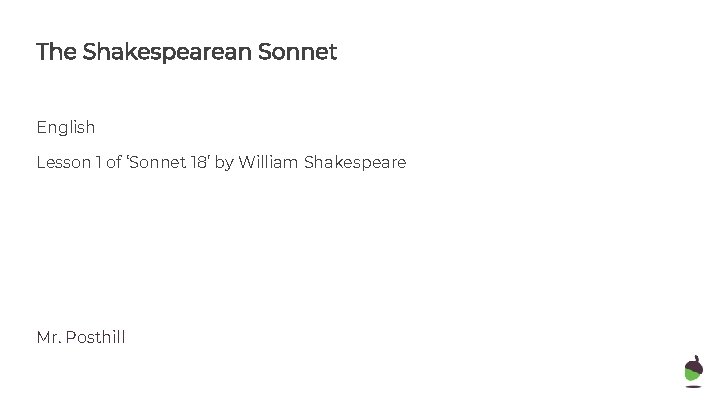Screen dimensions: 720x405
Task: Click the acorn logo icon
Action: click(693, 371)
